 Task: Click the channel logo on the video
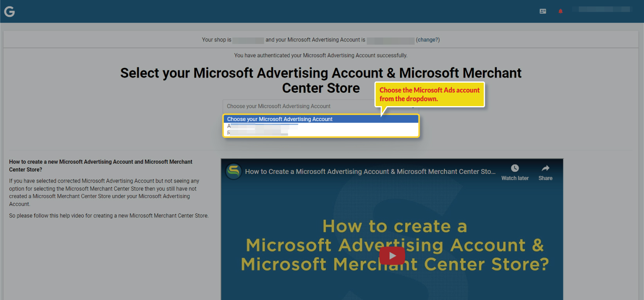coord(234,172)
